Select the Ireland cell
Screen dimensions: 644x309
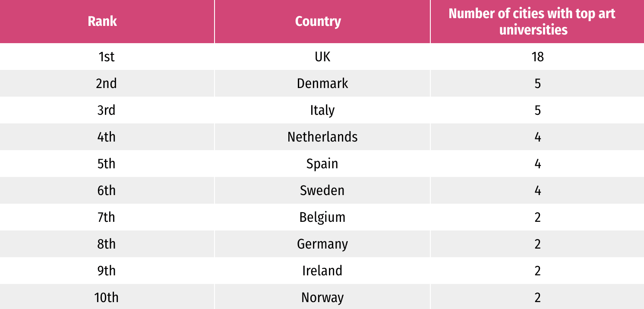point(322,271)
